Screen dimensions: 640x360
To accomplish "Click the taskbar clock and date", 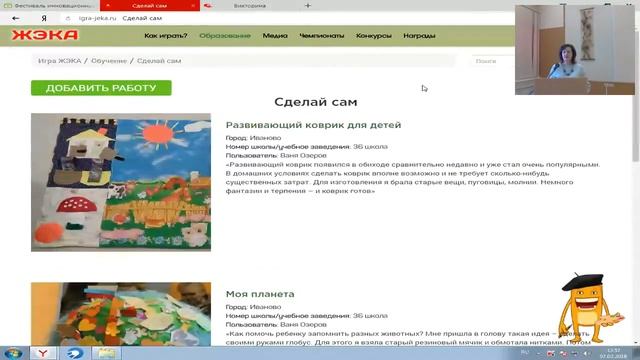I will 613,353.
